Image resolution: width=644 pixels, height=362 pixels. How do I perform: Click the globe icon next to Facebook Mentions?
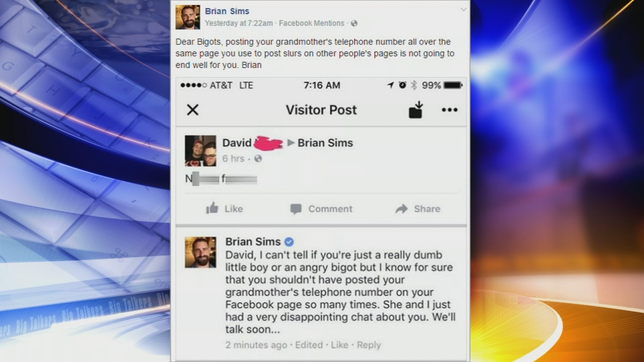pyautogui.click(x=354, y=24)
